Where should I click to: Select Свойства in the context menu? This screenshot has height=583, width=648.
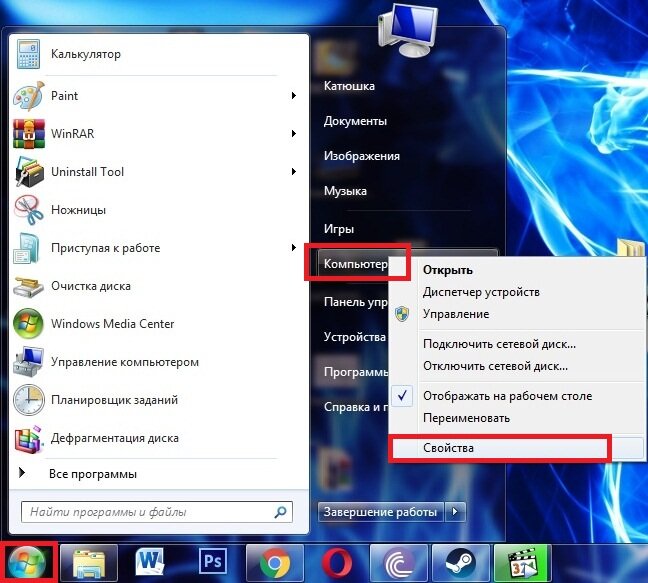point(448,448)
